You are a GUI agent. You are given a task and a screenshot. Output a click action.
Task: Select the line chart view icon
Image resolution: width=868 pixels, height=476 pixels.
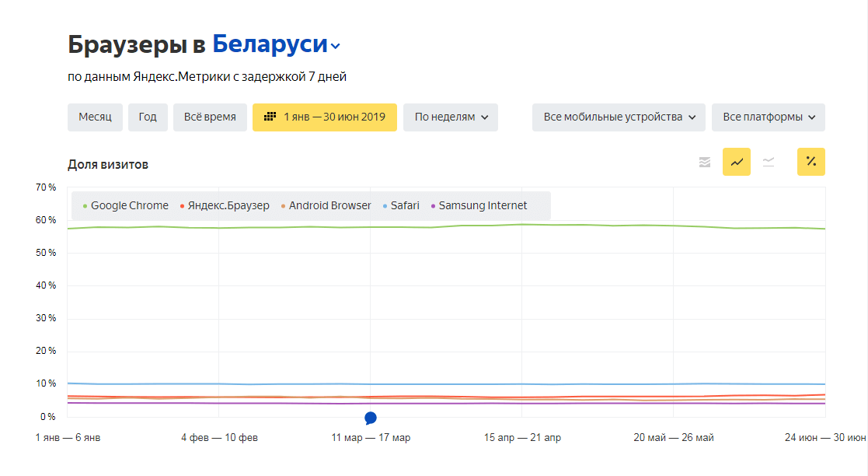point(737,162)
